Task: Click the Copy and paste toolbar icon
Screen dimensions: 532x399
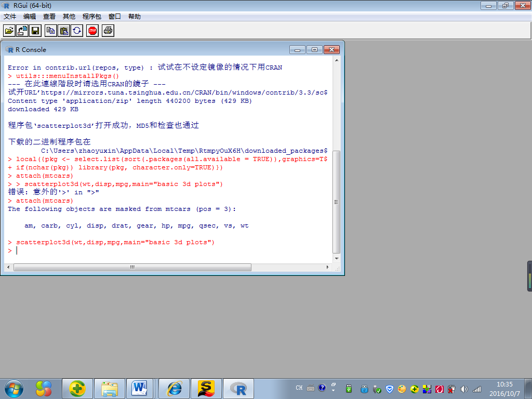Action: click(77, 31)
